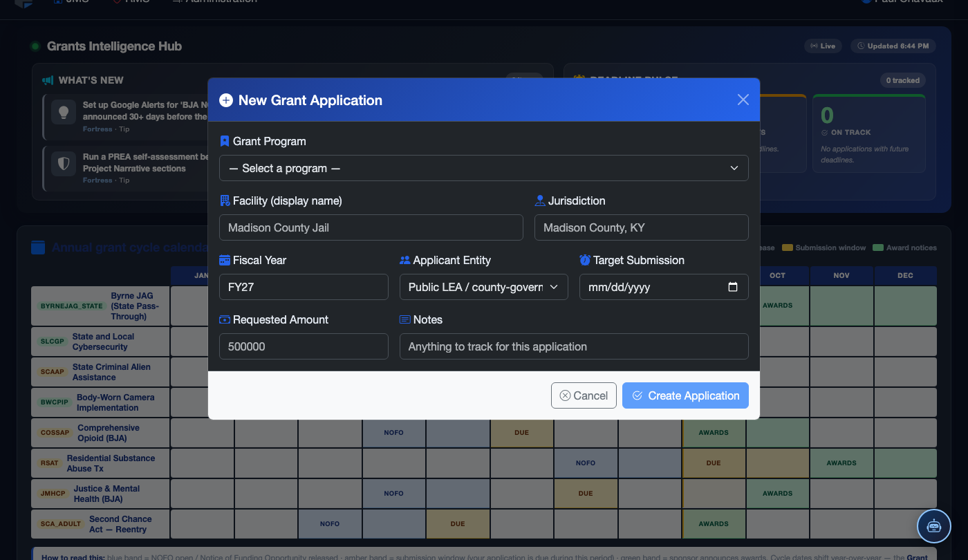Click the NOV month column header

tap(841, 275)
